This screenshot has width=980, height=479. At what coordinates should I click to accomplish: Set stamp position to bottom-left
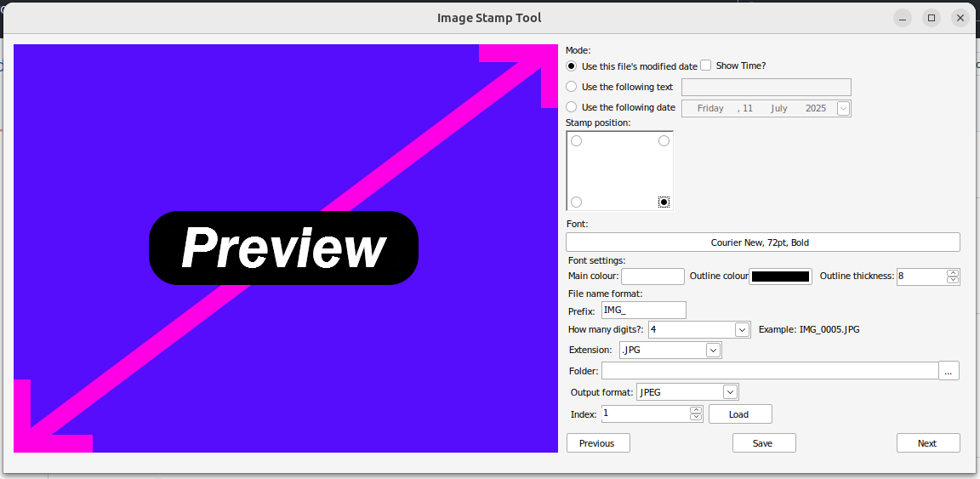[x=576, y=202]
